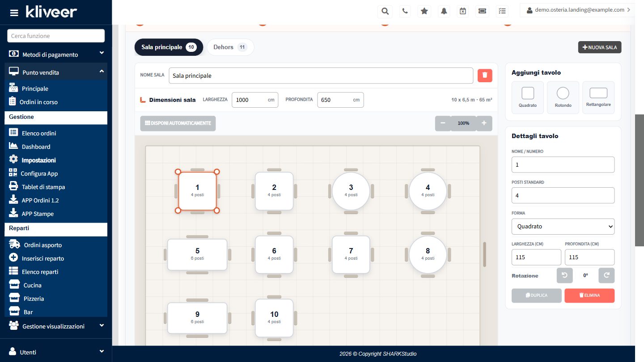
Task: Click the page vertical scrollbar thumb
Action: point(640,180)
